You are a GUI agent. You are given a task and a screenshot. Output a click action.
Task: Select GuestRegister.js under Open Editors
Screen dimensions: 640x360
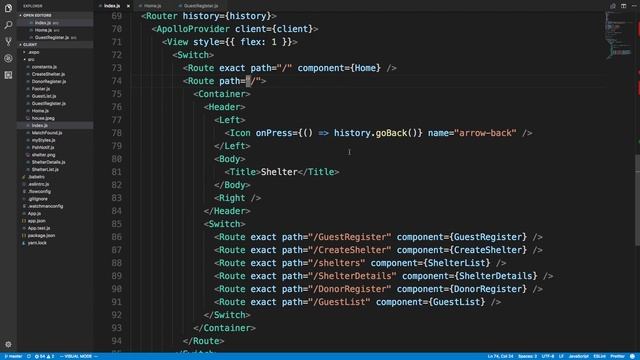pos(52,38)
